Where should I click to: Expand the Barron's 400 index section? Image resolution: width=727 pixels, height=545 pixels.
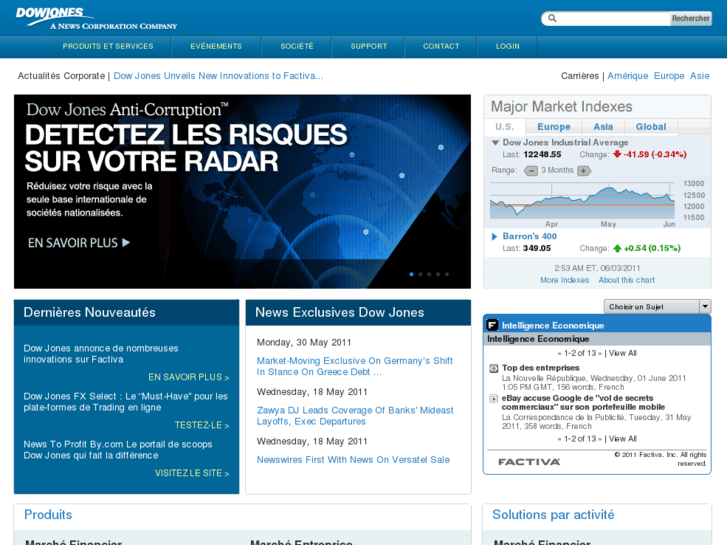494,237
